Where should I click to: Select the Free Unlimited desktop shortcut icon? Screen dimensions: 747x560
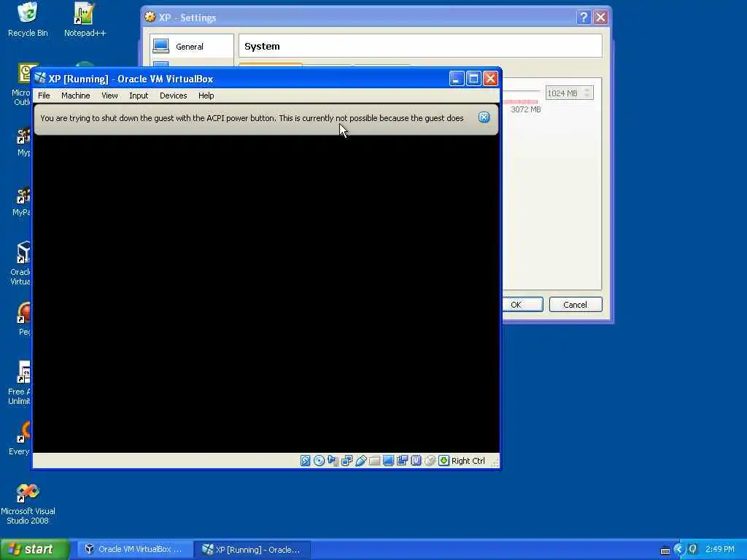click(x=20, y=383)
